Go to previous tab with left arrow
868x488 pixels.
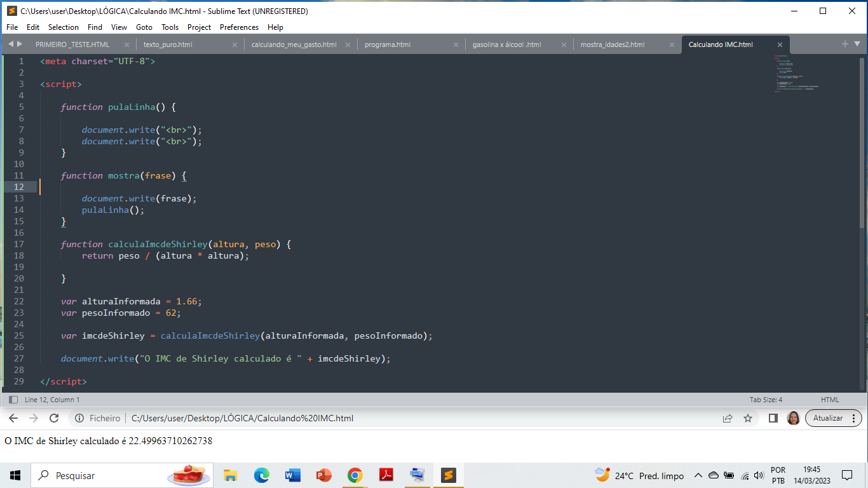11,44
